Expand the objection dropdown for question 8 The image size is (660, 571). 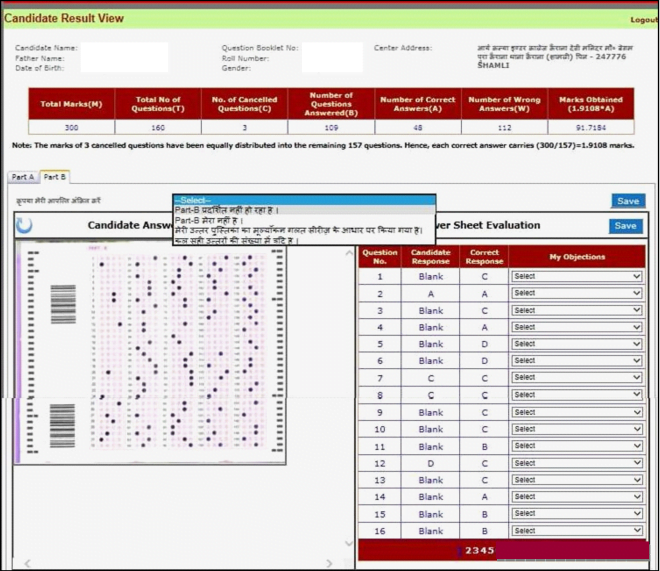pos(576,395)
